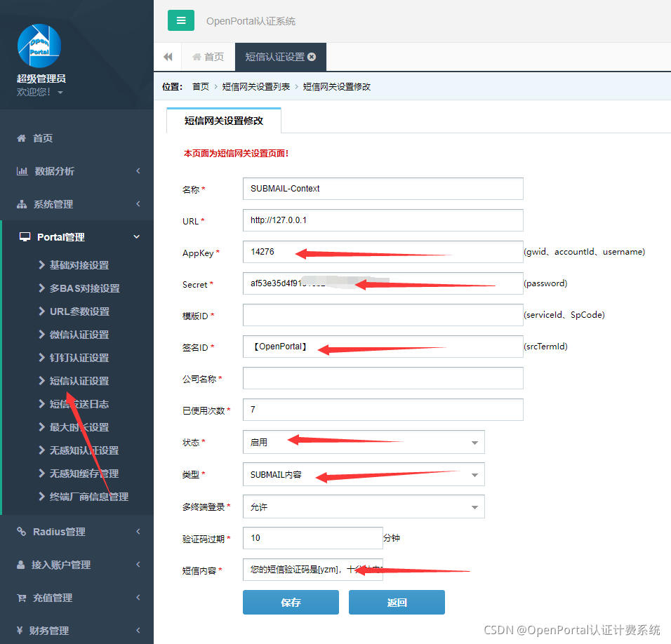Toggle the sidebar with the hamburger menu button
Image resolution: width=671 pixels, height=644 pixels.
(x=181, y=20)
